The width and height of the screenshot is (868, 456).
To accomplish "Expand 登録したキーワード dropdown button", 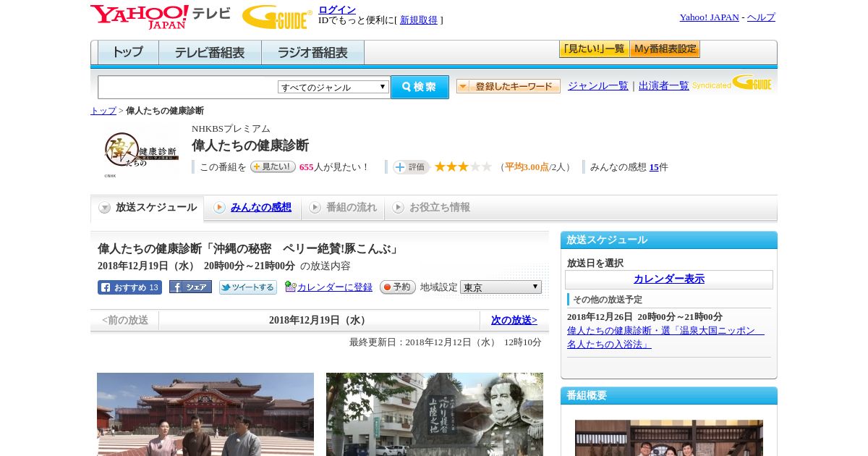I will point(509,86).
